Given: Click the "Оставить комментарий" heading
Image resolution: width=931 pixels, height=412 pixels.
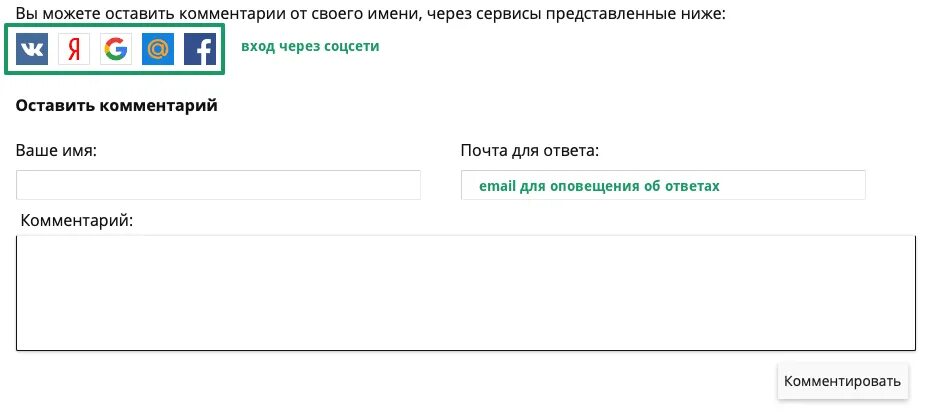Looking at the screenshot, I should 117,105.
